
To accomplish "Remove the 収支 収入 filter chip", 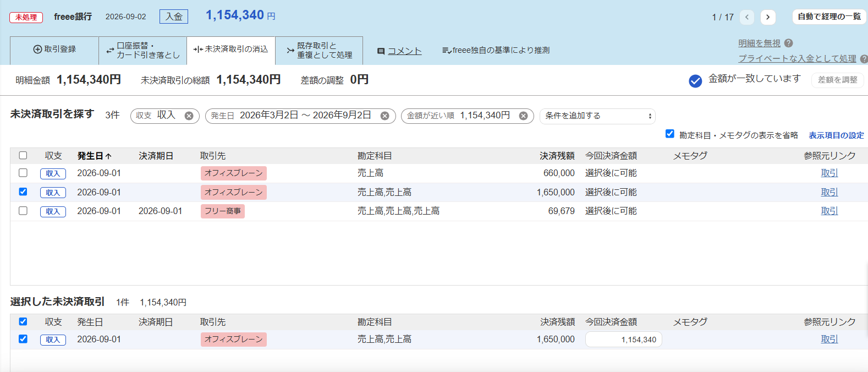I will 189,116.
